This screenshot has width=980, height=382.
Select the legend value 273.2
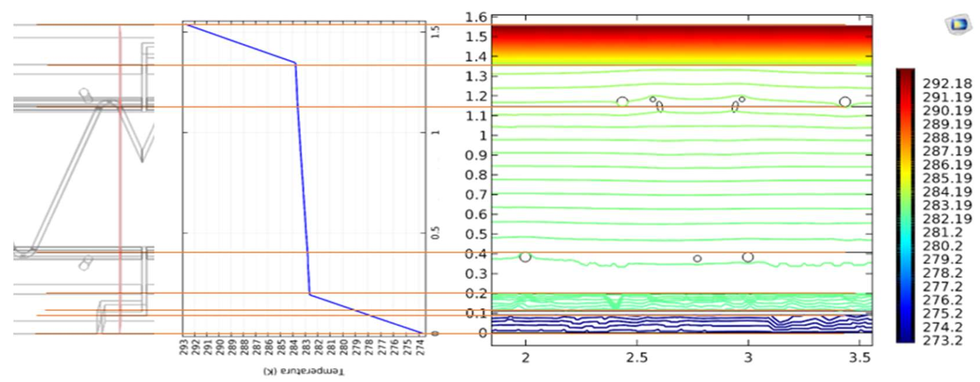point(943,340)
